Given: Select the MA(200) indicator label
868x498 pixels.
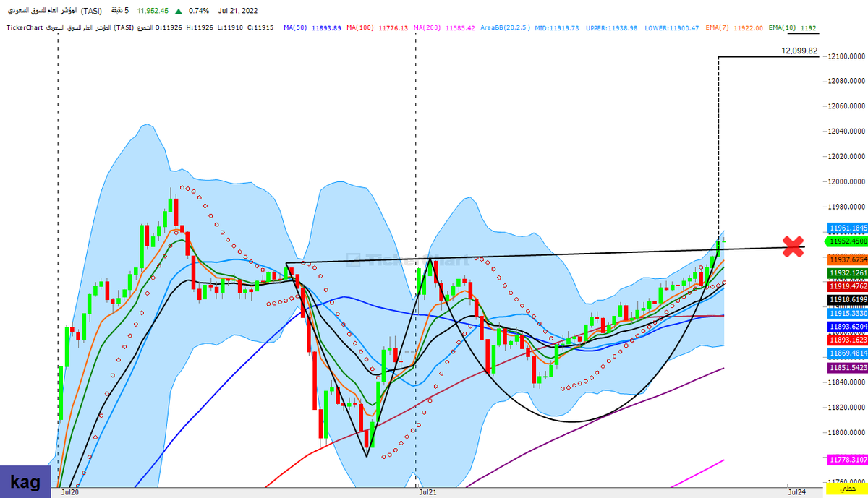Looking at the screenshot, I should 425,27.
